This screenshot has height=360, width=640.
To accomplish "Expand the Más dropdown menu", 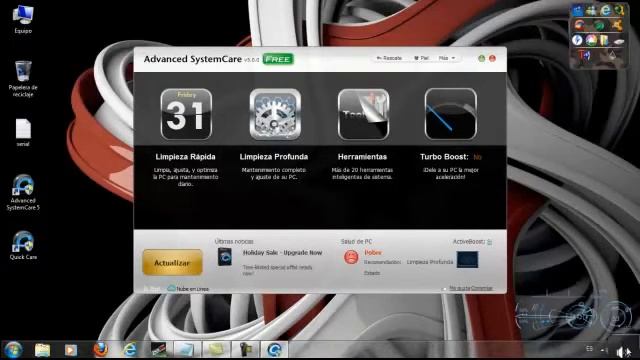I will tap(447, 58).
